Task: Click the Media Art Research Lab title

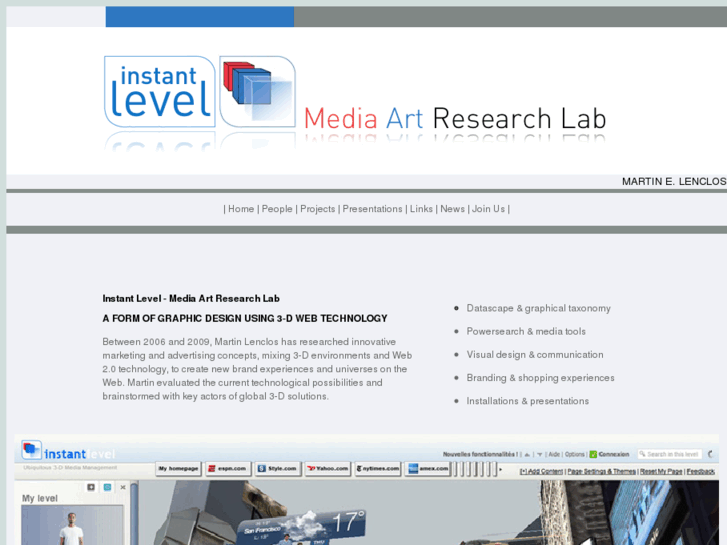Action: [455, 119]
